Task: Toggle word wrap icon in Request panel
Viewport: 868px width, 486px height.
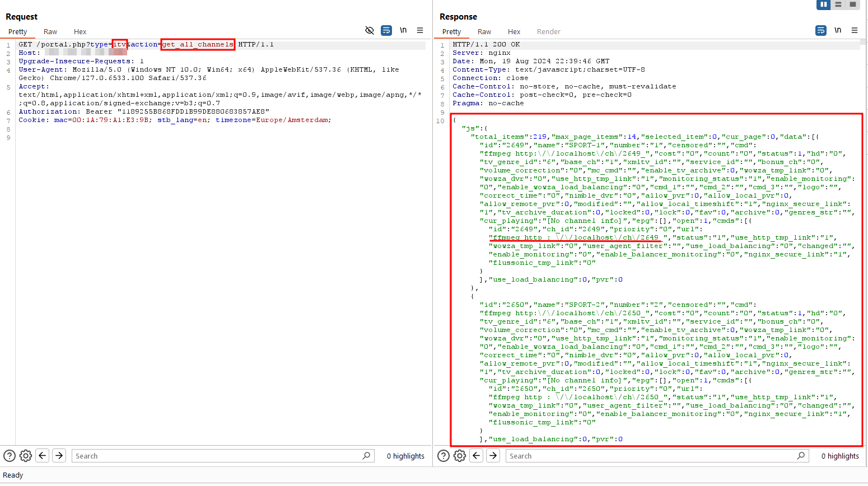Action: [386, 30]
